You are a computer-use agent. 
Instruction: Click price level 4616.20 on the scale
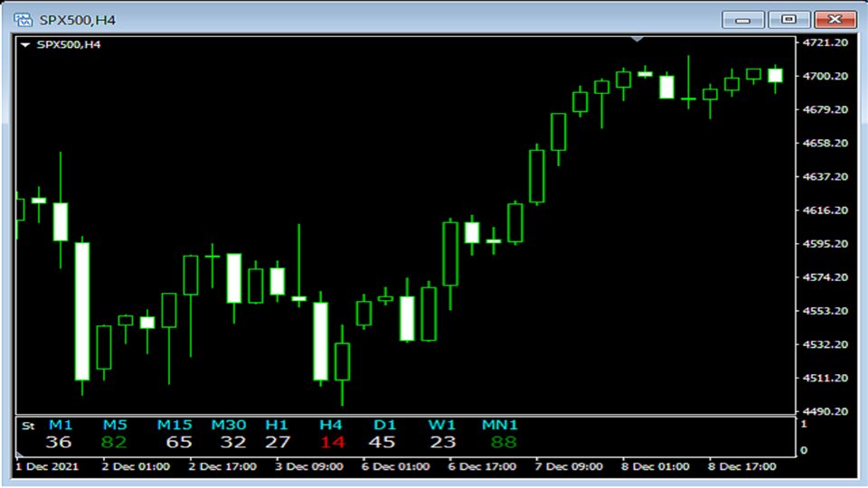[826, 211]
